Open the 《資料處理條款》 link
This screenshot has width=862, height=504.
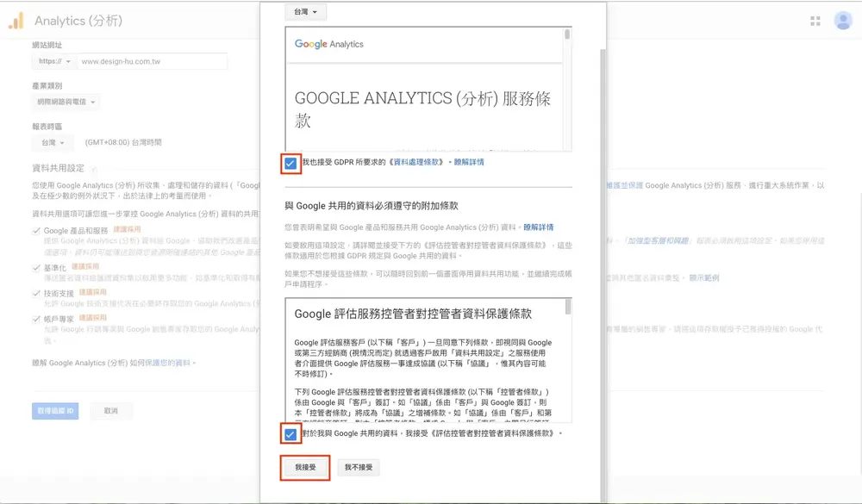pos(417,162)
